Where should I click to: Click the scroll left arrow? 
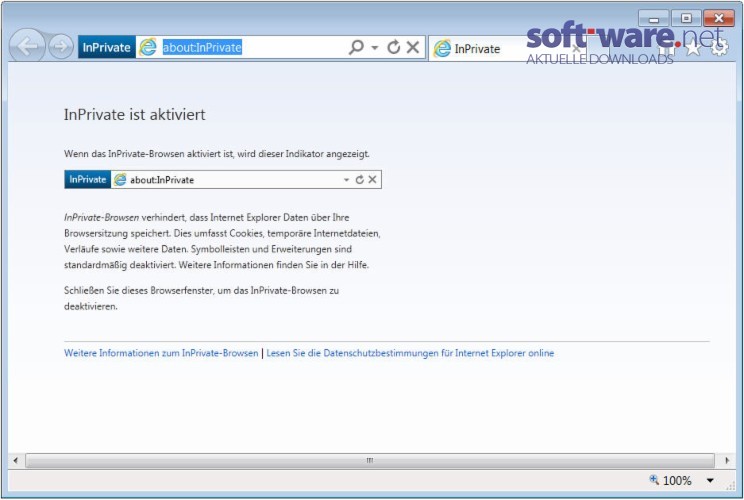(16, 460)
